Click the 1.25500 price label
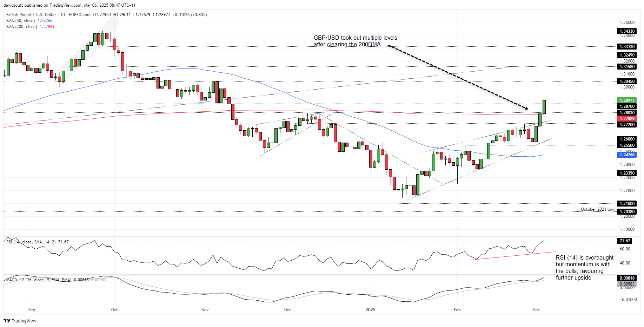Screen dimensions: 644x327 click(x=627, y=145)
